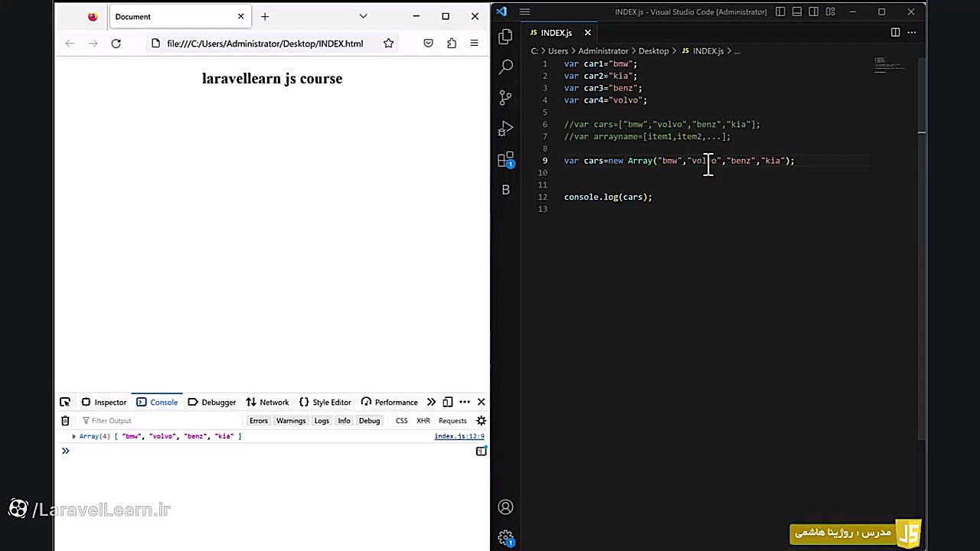This screenshot has height=551, width=980.
Task: Open the Extensions view in VS Code
Action: tap(505, 159)
